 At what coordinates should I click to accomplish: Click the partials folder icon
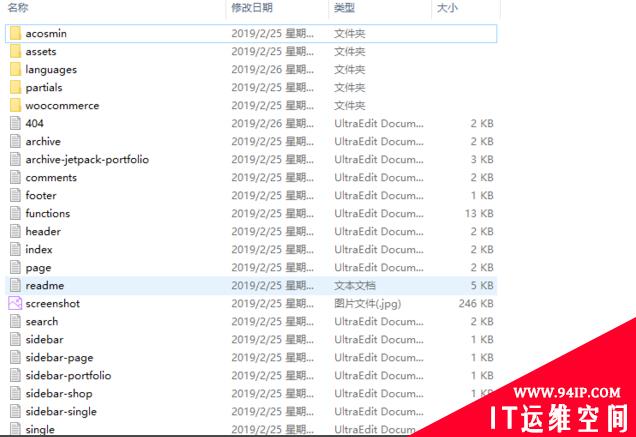click(15, 87)
